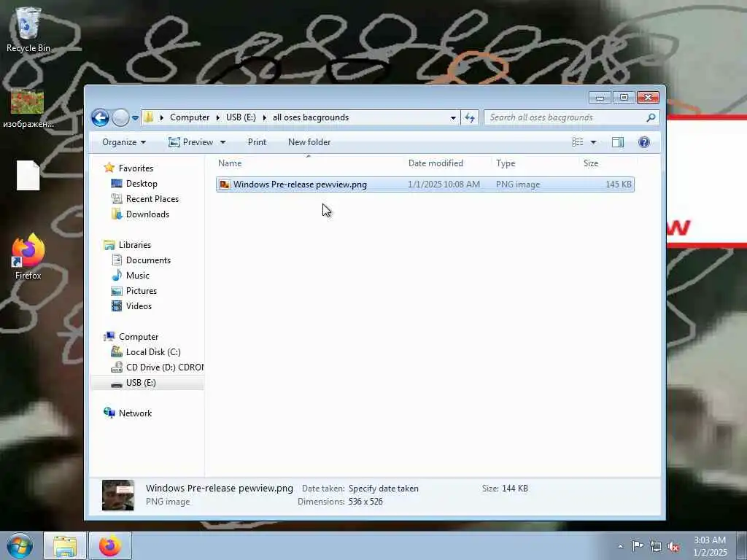Click the details pane file thumbnail
This screenshot has width=747, height=560.
click(117, 495)
